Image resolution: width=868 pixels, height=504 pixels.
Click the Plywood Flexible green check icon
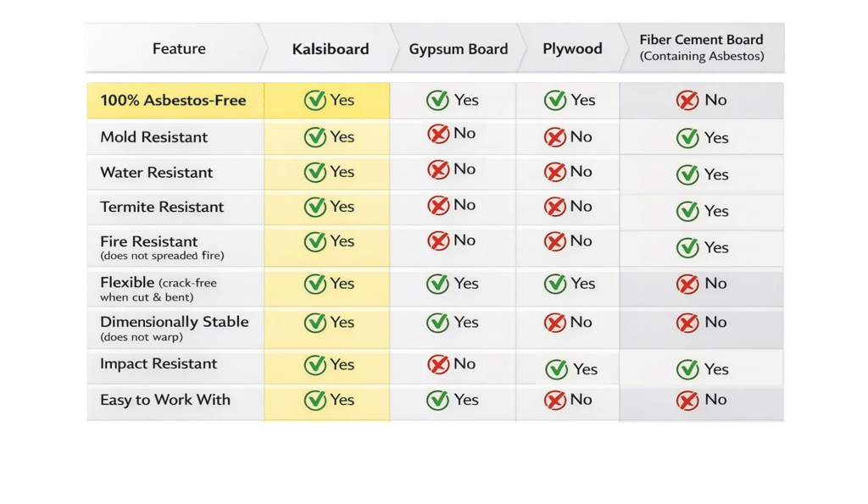[x=555, y=284]
